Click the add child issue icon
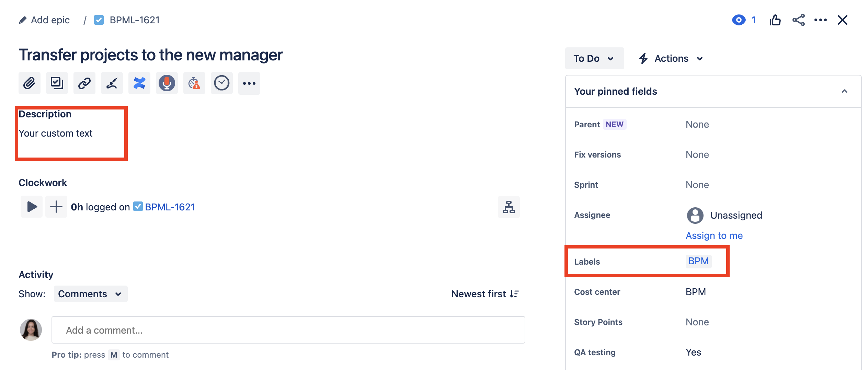 [x=57, y=83]
